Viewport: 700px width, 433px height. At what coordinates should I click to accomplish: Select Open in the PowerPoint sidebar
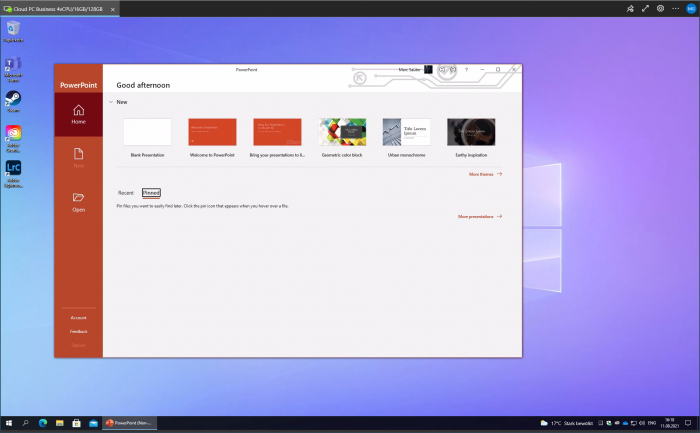coord(79,202)
